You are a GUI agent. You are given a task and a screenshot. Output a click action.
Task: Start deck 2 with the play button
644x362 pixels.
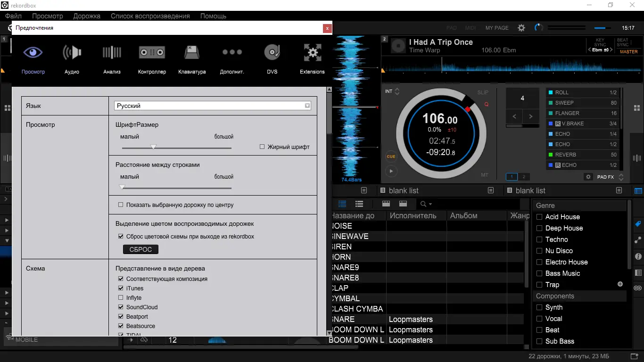[x=391, y=172]
